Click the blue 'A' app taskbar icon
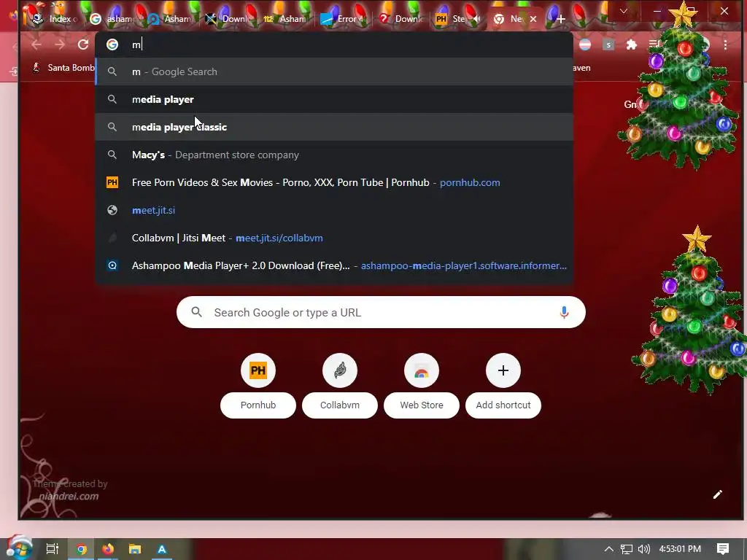747x560 pixels. [x=162, y=549]
